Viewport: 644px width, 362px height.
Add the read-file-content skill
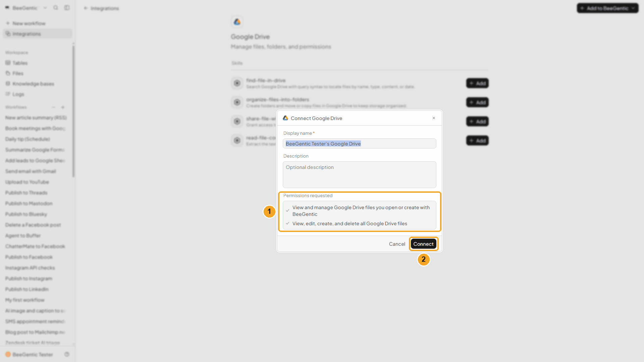pyautogui.click(x=477, y=140)
